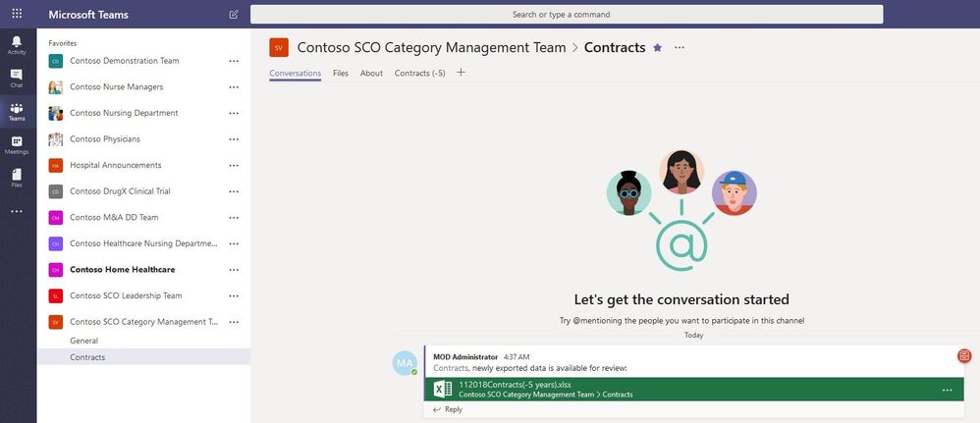Click Contoso M&A DD Team avatar

click(x=56, y=218)
